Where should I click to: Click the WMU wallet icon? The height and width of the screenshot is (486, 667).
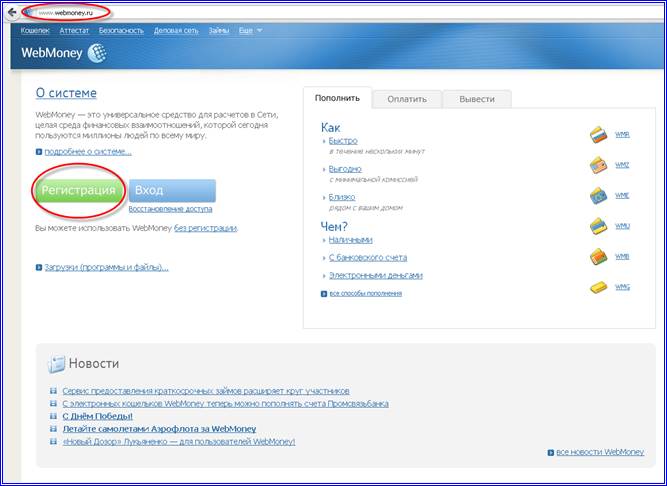click(x=599, y=227)
